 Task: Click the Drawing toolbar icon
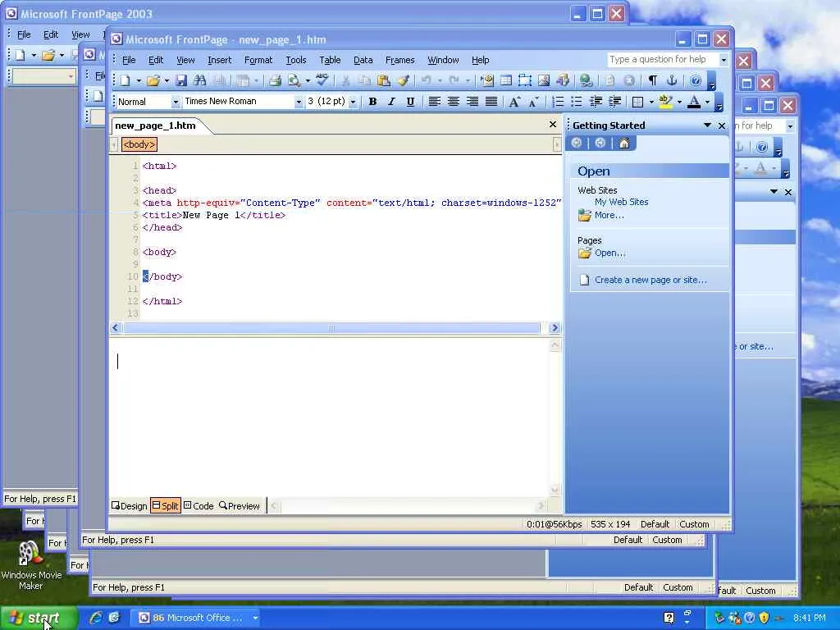(563, 81)
